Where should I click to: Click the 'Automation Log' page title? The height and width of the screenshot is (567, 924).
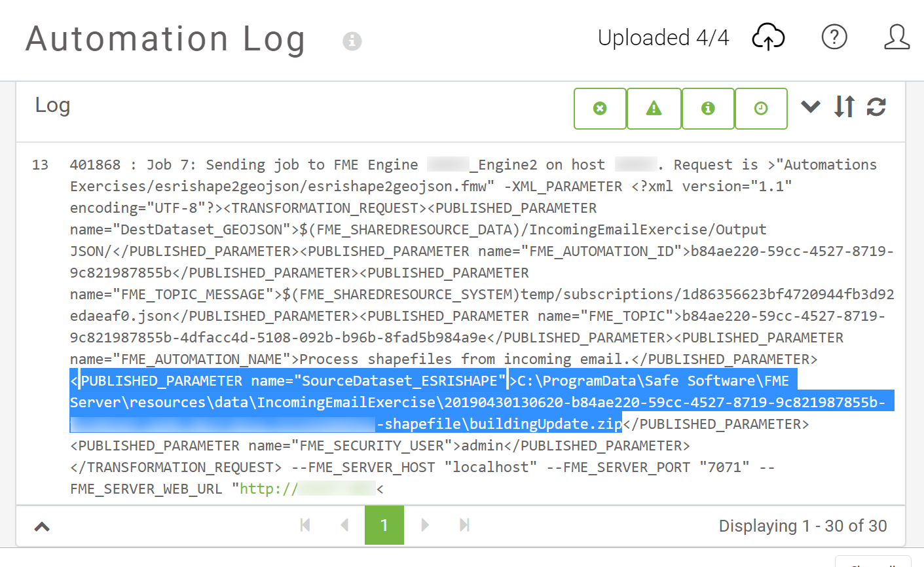pyautogui.click(x=166, y=39)
